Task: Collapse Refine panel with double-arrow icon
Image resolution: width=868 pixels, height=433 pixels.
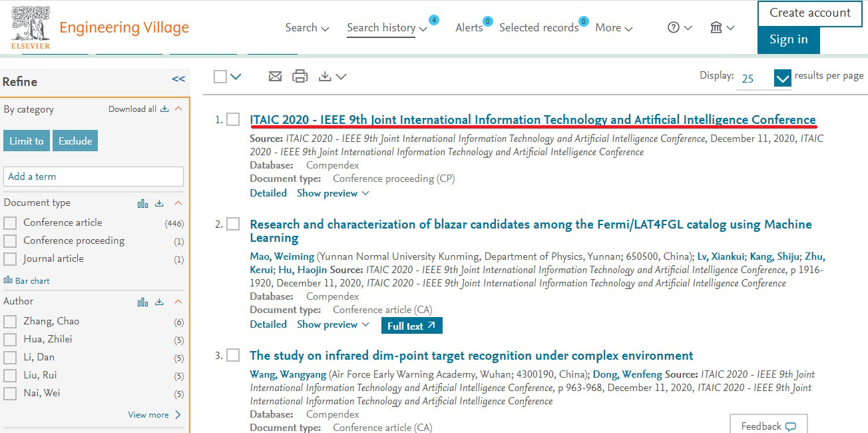Action: pos(178,79)
